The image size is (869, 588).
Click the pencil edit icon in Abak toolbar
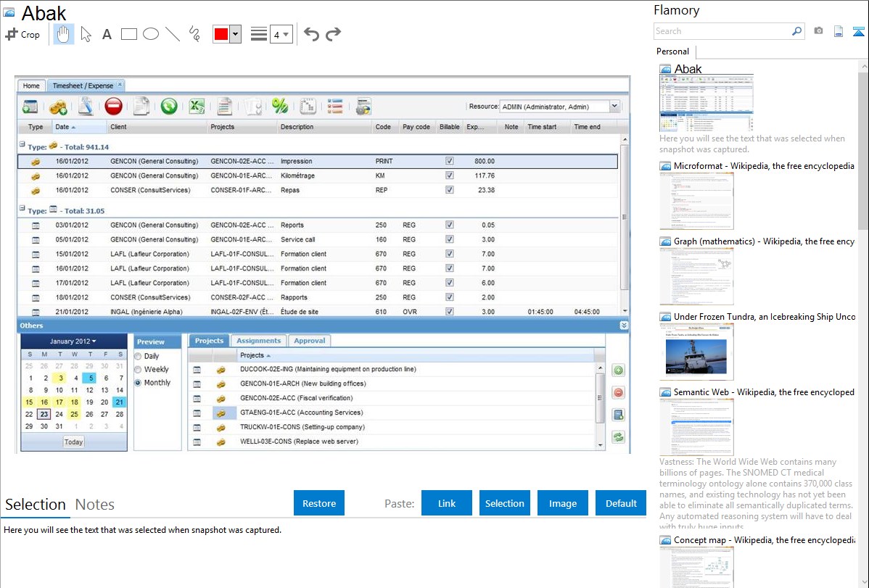coord(86,107)
